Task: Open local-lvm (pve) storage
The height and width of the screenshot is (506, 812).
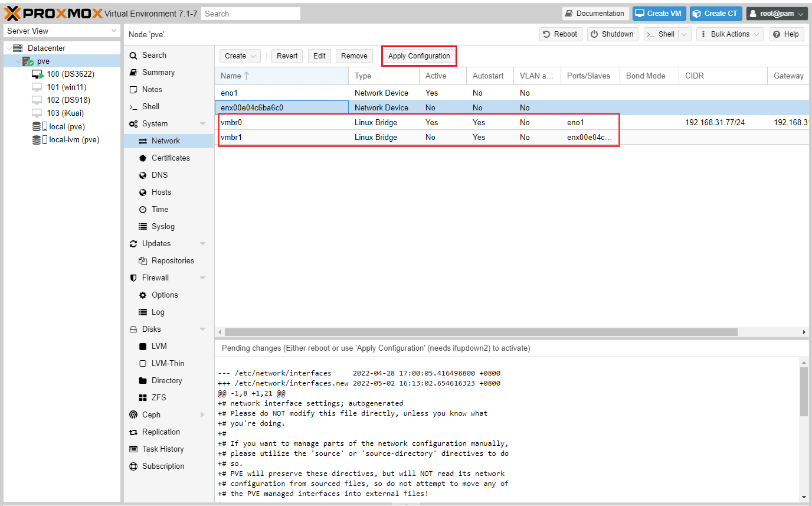Action: coord(66,140)
